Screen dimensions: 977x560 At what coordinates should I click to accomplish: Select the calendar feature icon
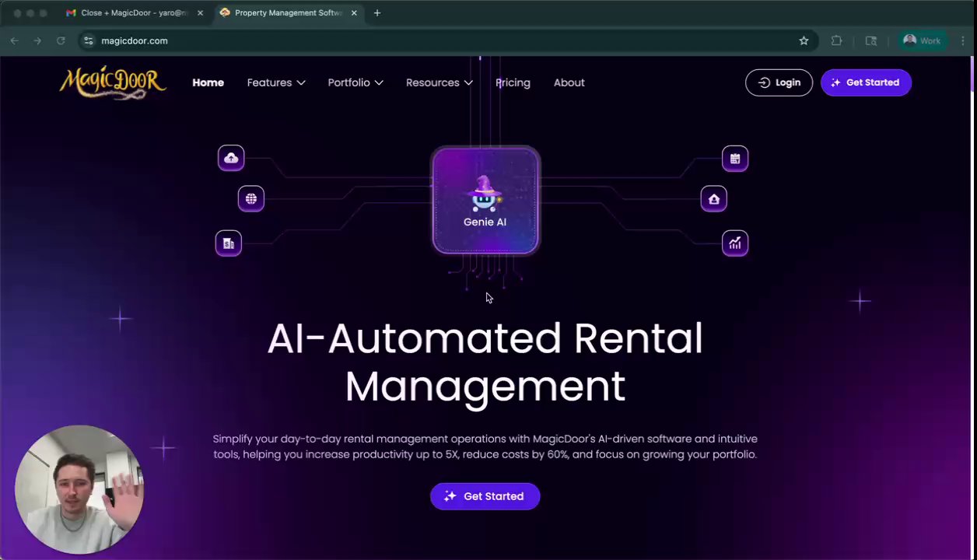pos(735,159)
